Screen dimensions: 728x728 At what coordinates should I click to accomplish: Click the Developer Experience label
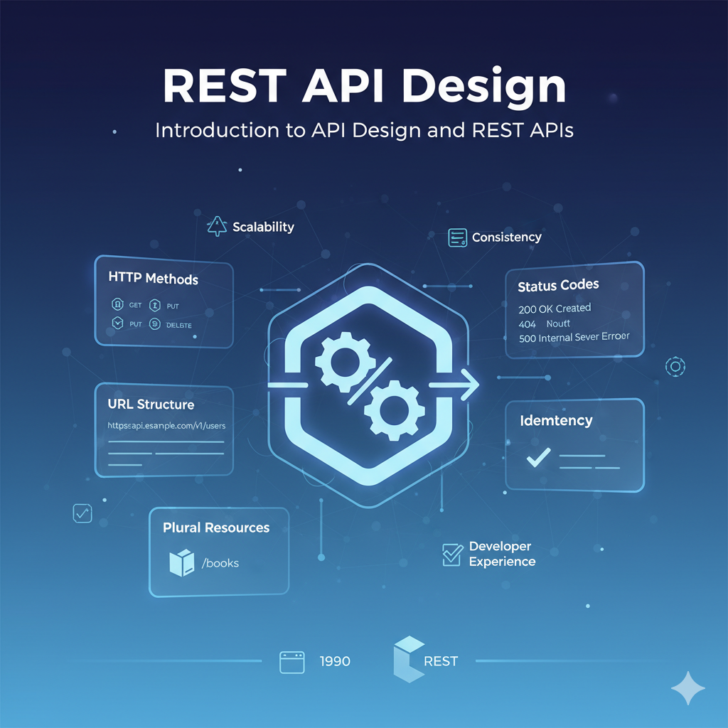502,554
